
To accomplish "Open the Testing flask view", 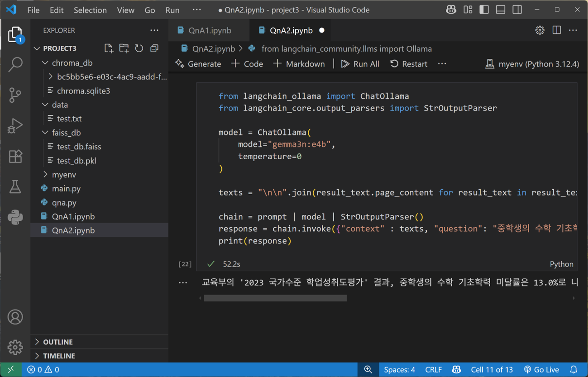I will (x=15, y=186).
